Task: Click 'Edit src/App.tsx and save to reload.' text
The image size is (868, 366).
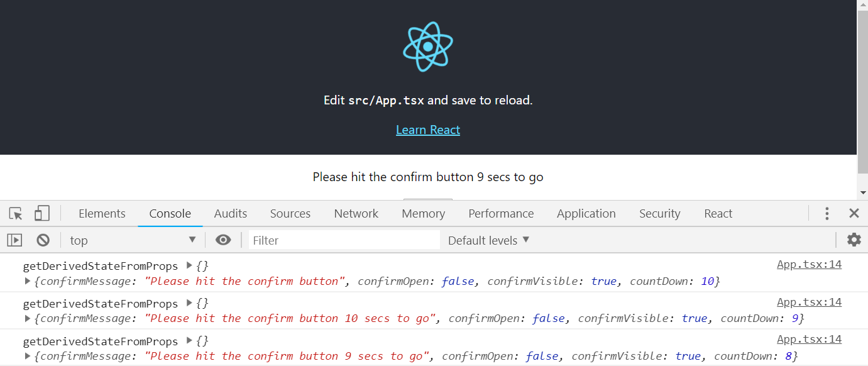Action: coord(428,100)
